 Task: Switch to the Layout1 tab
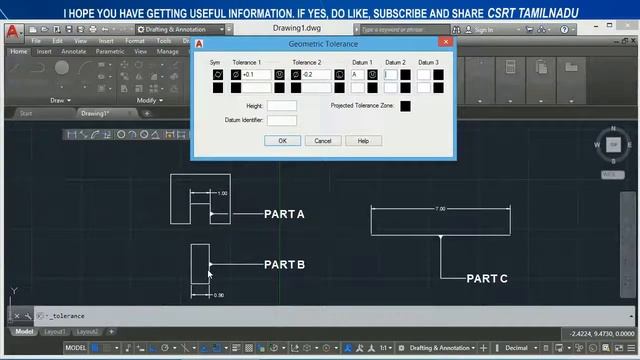tap(55, 332)
